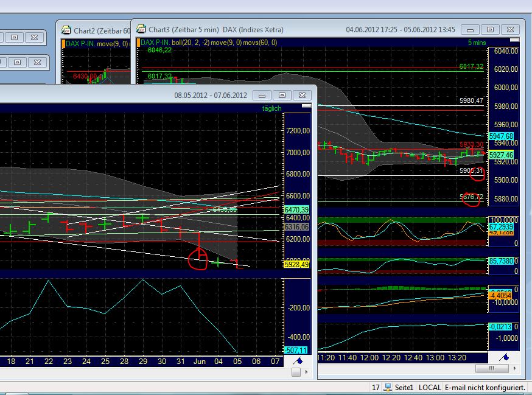Screen dimensions: 532x395
Task: Click the green '5927,46' price tag
Action: click(501, 155)
